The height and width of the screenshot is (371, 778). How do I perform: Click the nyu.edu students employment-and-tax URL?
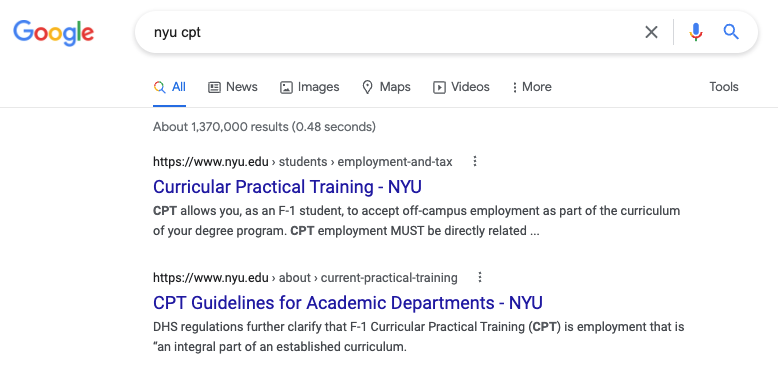click(x=303, y=162)
